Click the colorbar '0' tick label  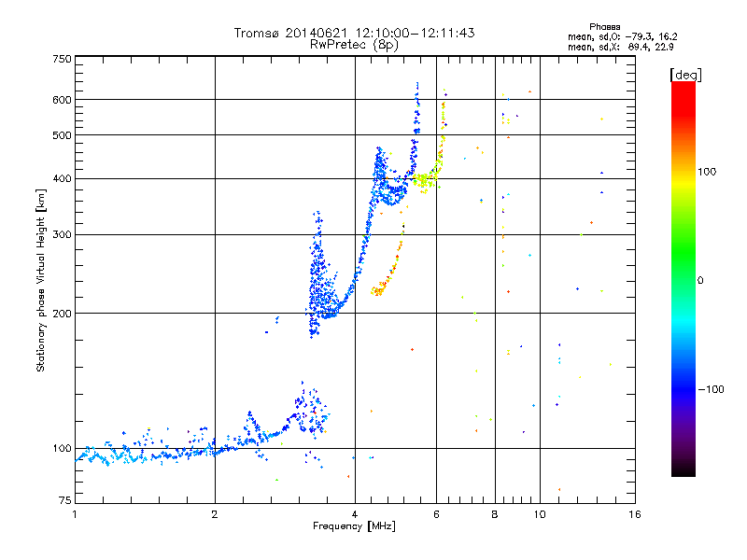click(700, 281)
